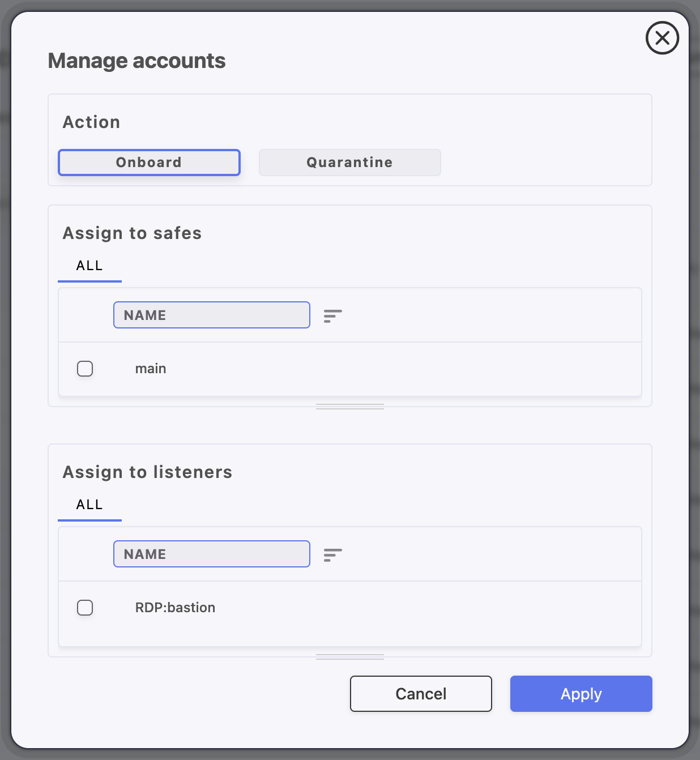Switch to ALL tab under Assign to safes
This screenshot has width=700, height=760.
(89, 266)
